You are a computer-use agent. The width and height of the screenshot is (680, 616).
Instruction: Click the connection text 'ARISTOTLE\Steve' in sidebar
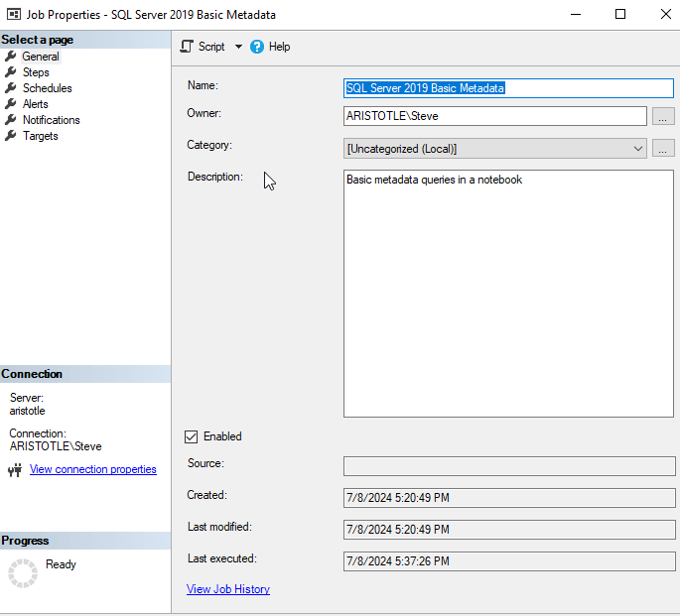(x=56, y=446)
